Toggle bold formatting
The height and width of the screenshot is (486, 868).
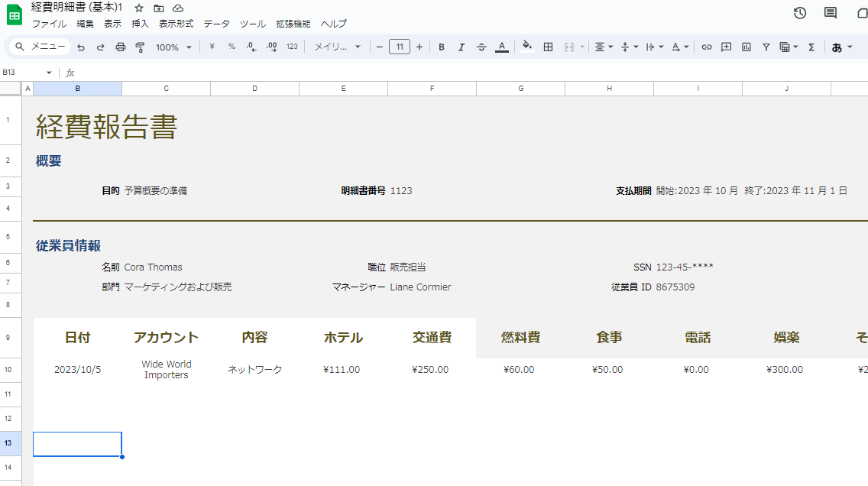click(x=442, y=47)
